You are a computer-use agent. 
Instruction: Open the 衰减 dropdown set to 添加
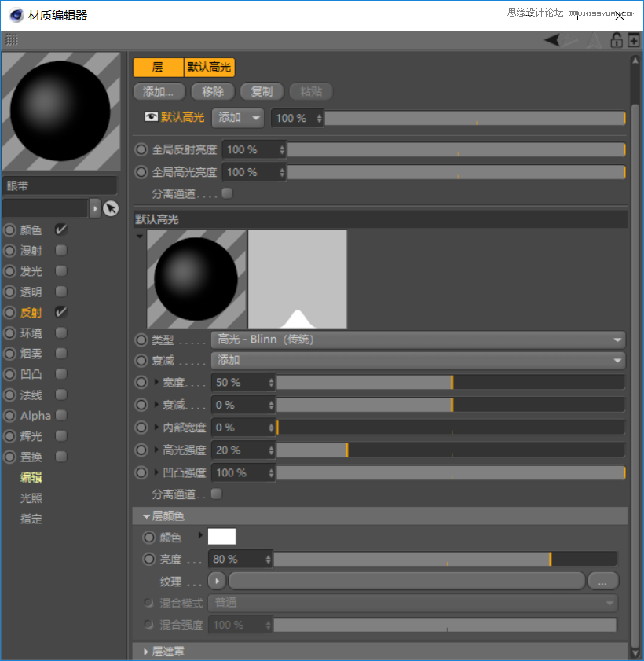(x=418, y=361)
